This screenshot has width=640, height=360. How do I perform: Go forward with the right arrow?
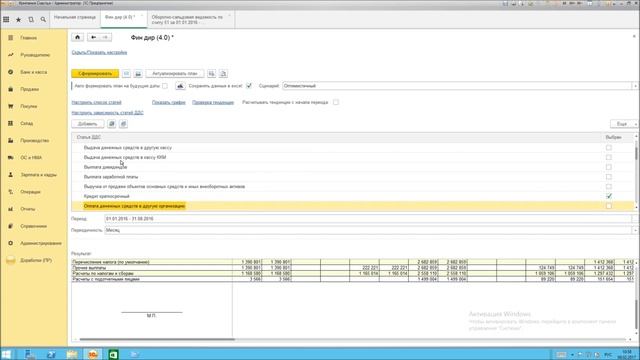pyautogui.click(x=105, y=38)
